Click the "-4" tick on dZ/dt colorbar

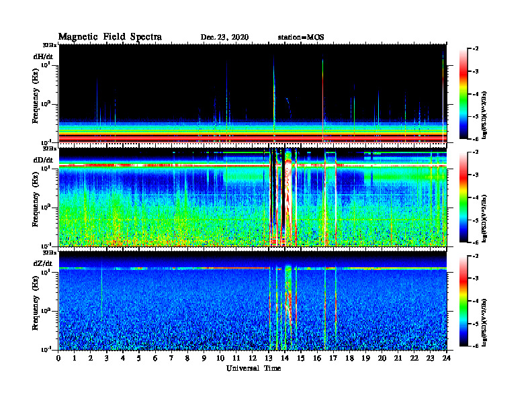(x=475, y=301)
